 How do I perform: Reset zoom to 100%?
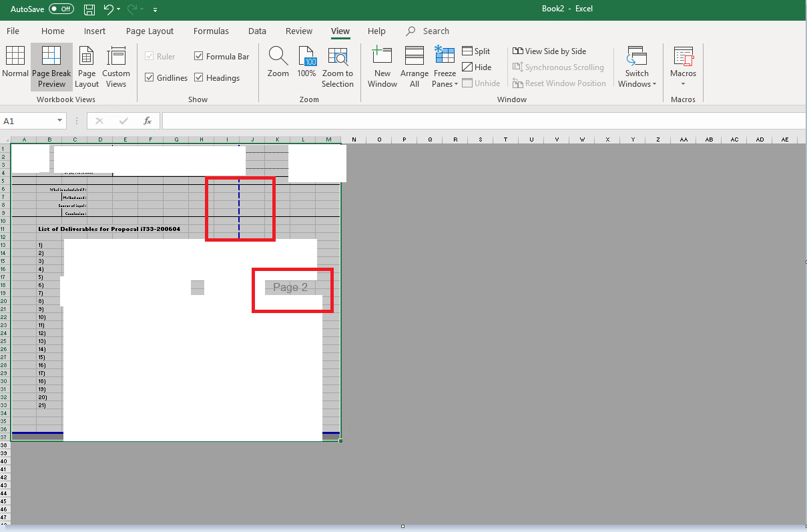[x=307, y=63]
